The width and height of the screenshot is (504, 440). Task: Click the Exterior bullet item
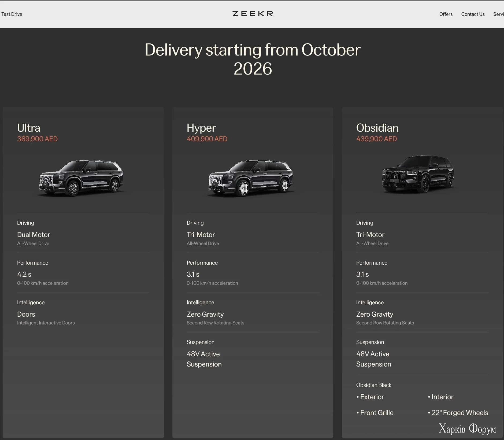click(370, 397)
